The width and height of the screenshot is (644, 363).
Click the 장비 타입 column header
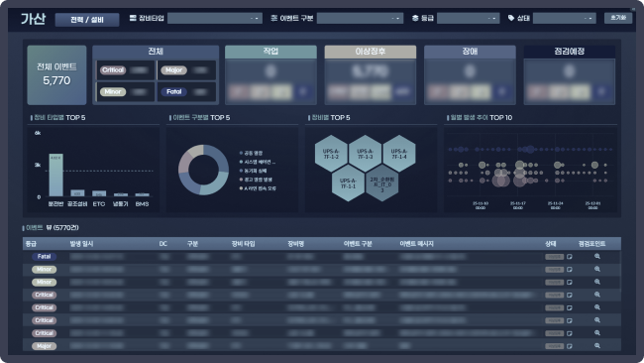(243, 244)
